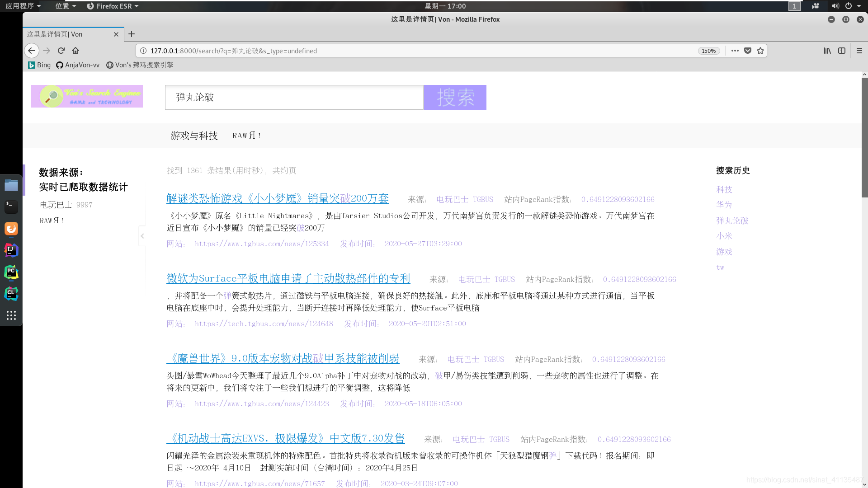Screen dimensions: 868x488
Task: Launch CLion from the dock
Action: tap(11, 294)
